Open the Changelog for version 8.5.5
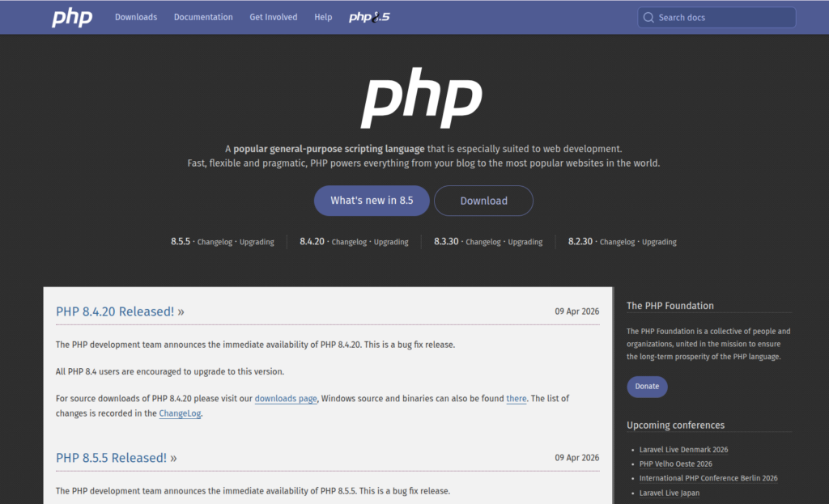This screenshot has height=504, width=829. pyautogui.click(x=215, y=241)
